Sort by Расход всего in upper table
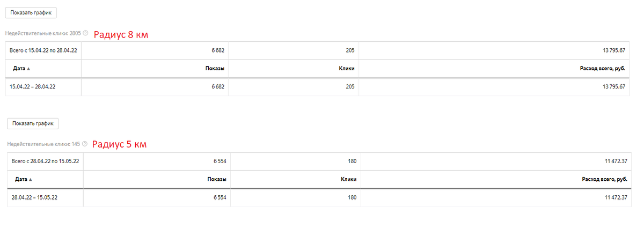This screenshot has width=644, height=228. tap(603, 69)
